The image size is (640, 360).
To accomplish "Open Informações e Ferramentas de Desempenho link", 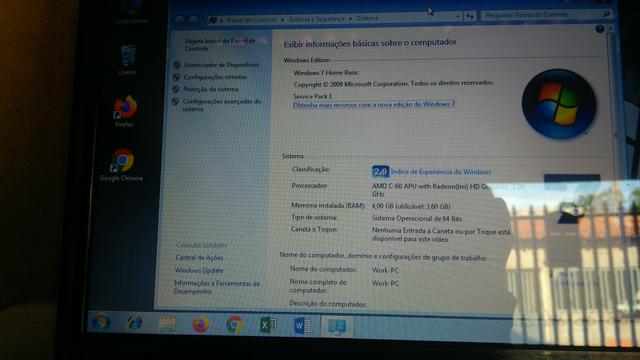I will point(216,287).
